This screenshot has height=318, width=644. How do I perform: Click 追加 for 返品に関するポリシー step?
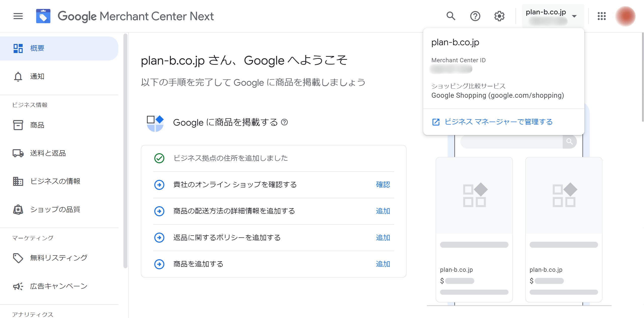point(383,238)
